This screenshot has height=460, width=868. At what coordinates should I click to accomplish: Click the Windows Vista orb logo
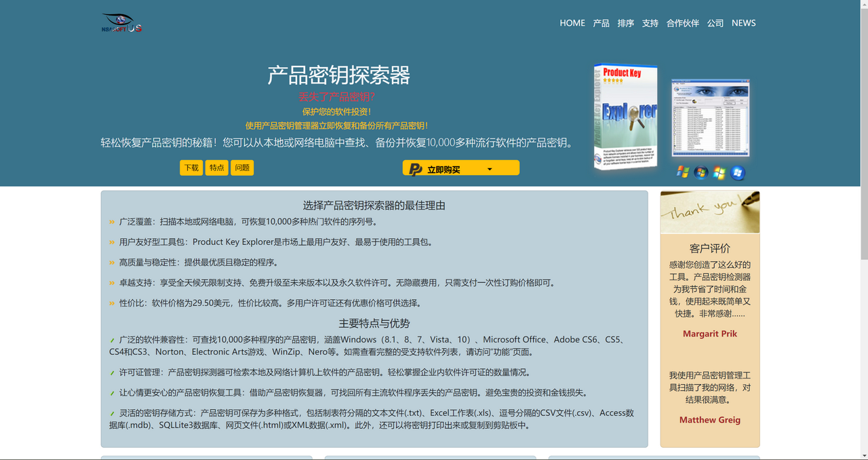point(701,172)
